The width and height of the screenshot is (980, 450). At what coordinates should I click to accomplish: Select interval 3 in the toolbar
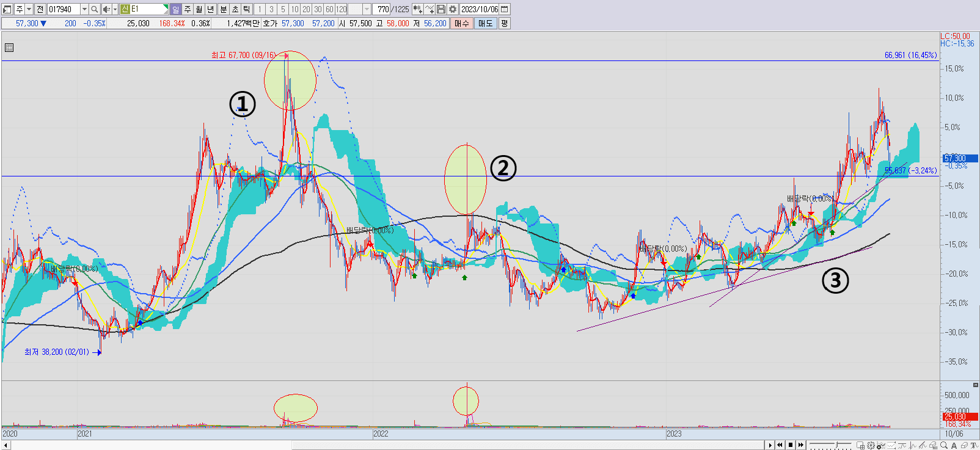(x=271, y=9)
